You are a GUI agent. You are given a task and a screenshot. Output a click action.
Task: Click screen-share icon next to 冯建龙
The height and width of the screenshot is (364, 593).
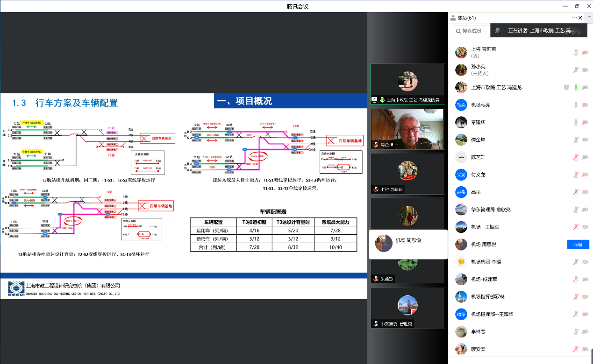tap(566, 87)
